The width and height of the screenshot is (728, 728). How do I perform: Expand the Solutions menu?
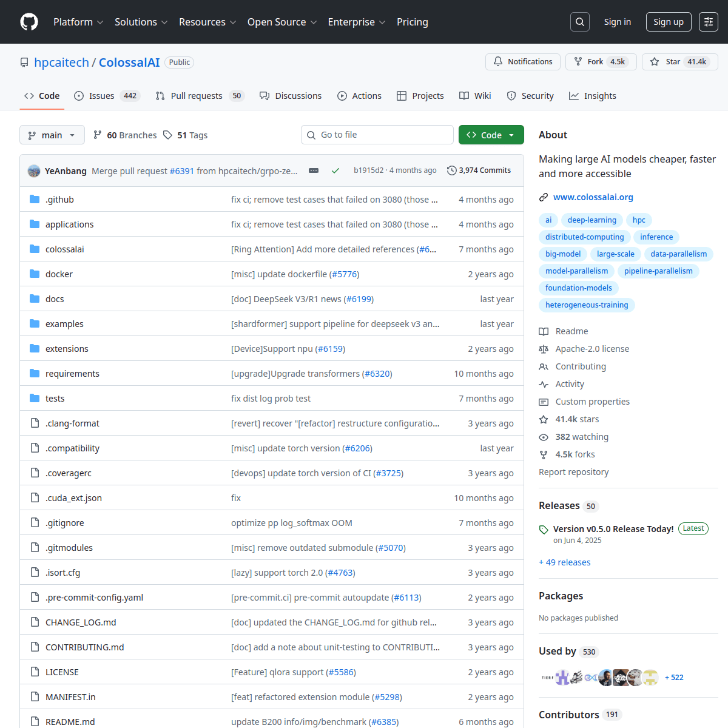pos(141,22)
